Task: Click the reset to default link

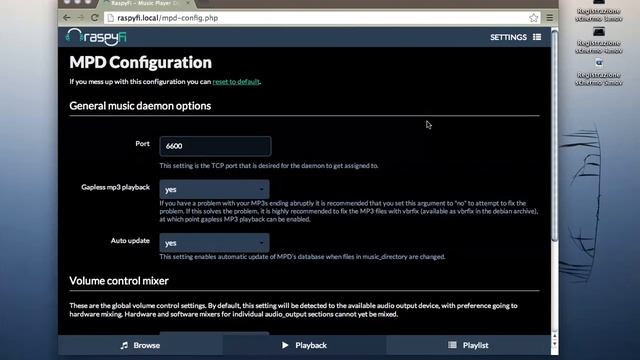Action: pos(236,82)
